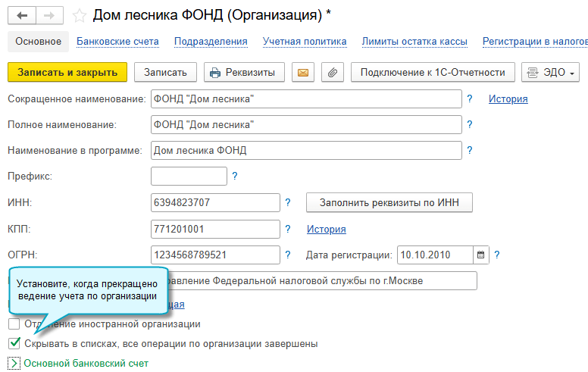
Task: Open the 'Учетная политика' tab
Action: click(305, 42)
